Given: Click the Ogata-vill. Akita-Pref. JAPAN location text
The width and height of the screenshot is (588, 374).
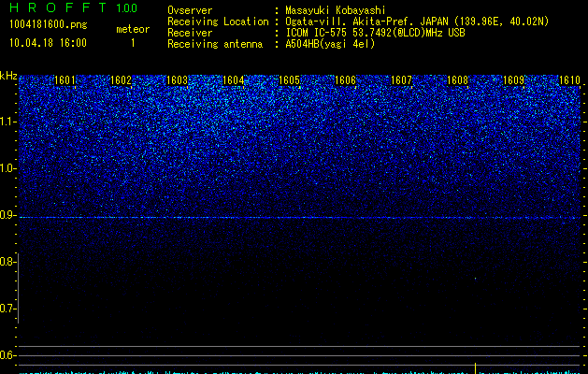Looking at the screenshot, I should click(x=417, y=22).
